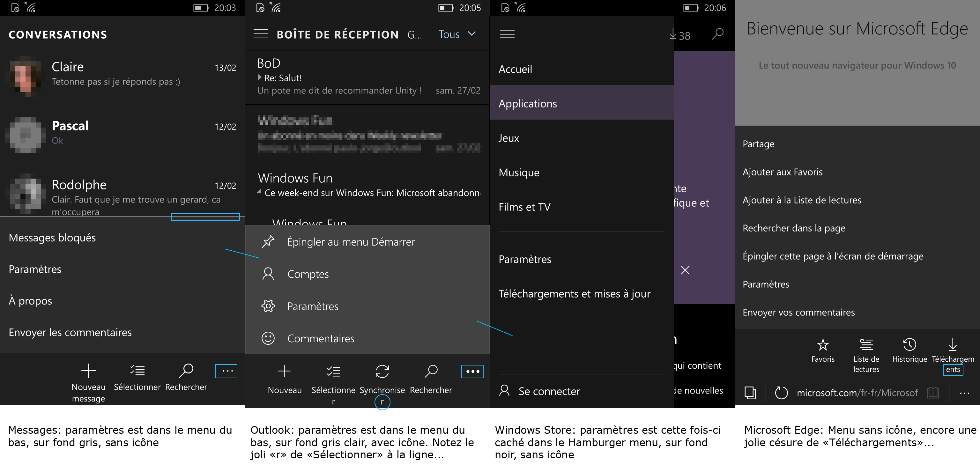Tap the Edge reading view book icon
Image resolution: width=980 pixels, height=472 pixels.
pyautogui.click(x=933, y=393)
